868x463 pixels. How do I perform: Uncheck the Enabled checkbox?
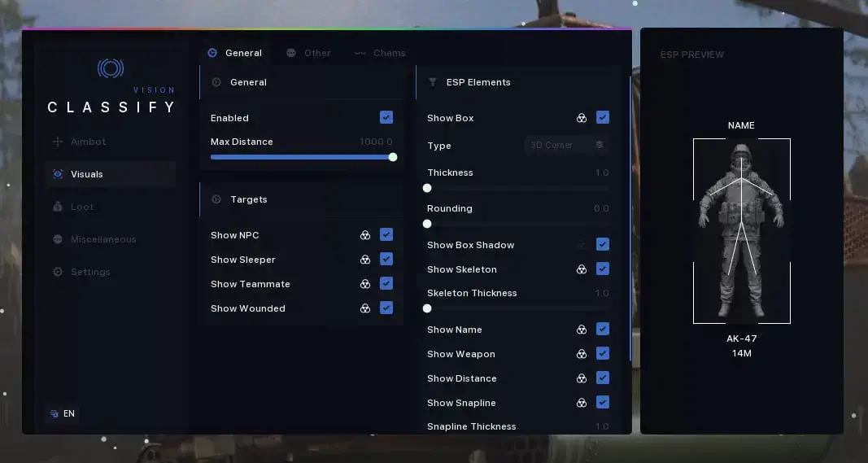386,117
